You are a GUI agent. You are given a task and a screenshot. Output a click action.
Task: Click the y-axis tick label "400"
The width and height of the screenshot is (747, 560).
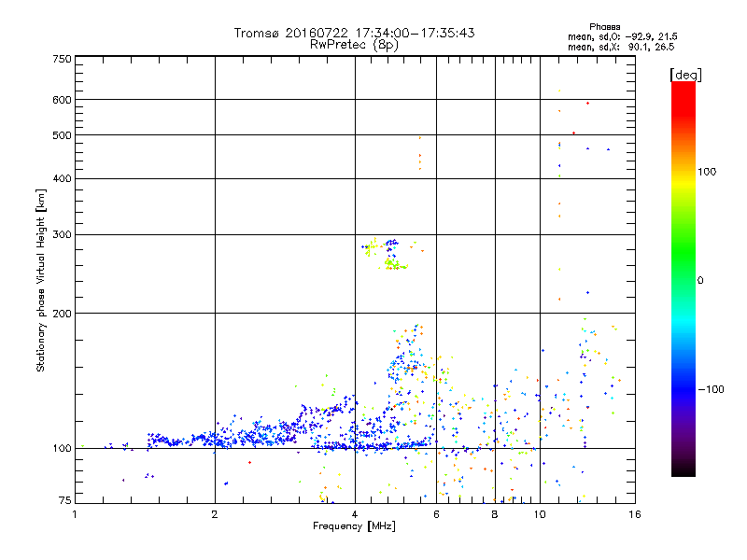tap(62, 178)
